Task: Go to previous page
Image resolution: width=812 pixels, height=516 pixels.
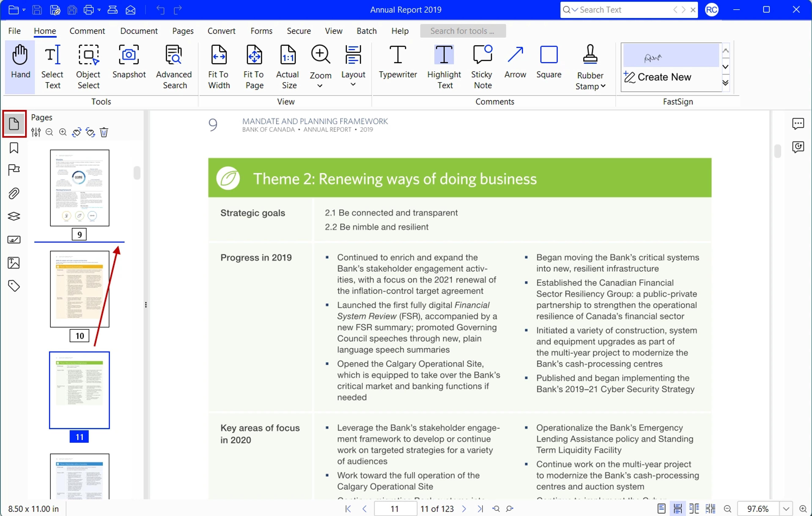Action: click(364, 509)
